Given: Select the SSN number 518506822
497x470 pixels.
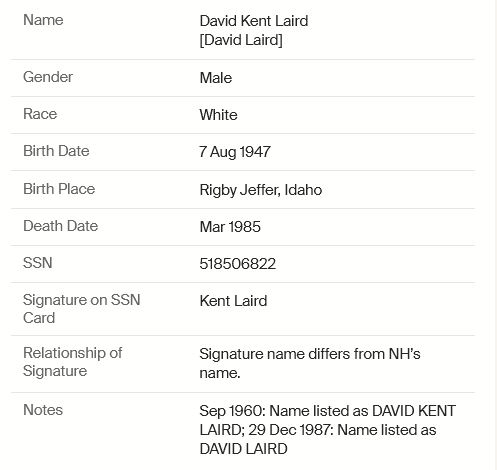Looking at the screenshot, I should (x=238, y=264).
